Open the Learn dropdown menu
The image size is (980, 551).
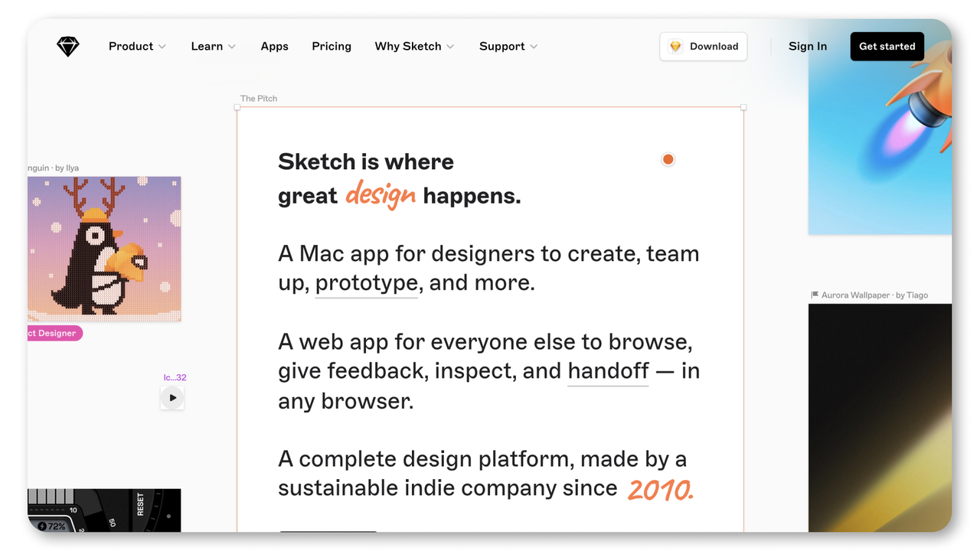tap(213, 47)
